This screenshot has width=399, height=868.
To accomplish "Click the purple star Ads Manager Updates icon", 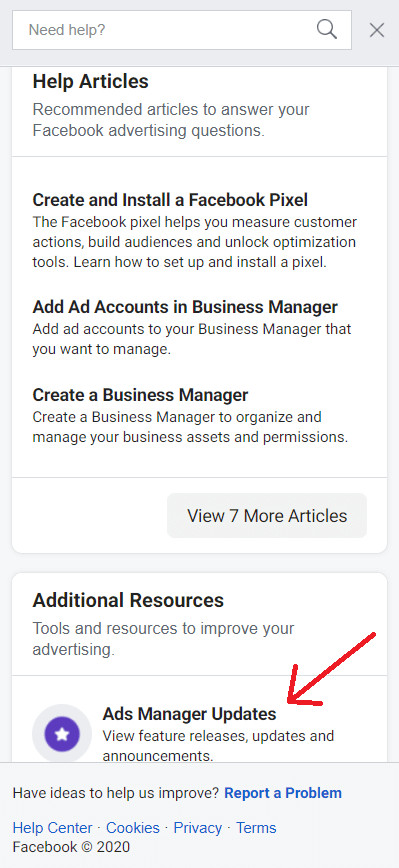I will 62,734.
